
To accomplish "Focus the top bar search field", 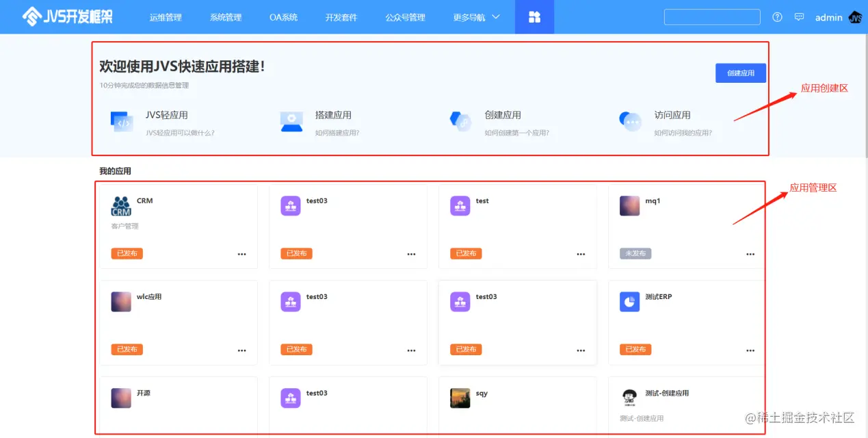I will 712,17.
